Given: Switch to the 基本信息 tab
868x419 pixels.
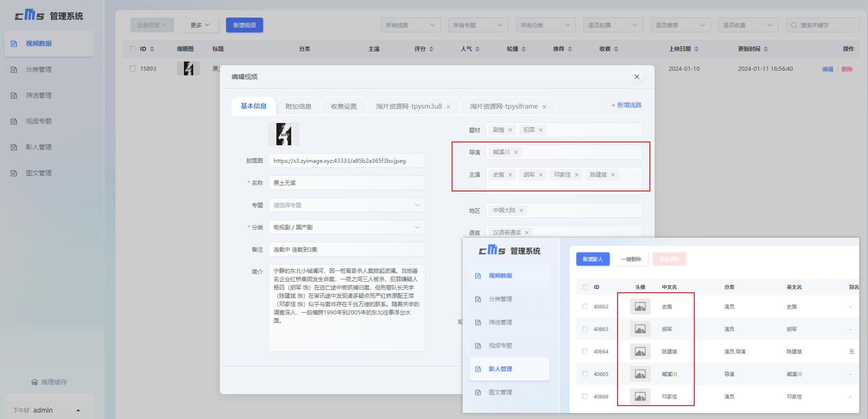Looking at the screenshot, I should 253,106.
